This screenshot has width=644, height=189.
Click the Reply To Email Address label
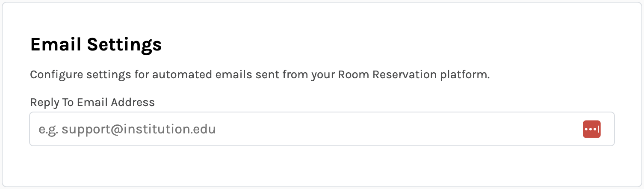point(92,102)
